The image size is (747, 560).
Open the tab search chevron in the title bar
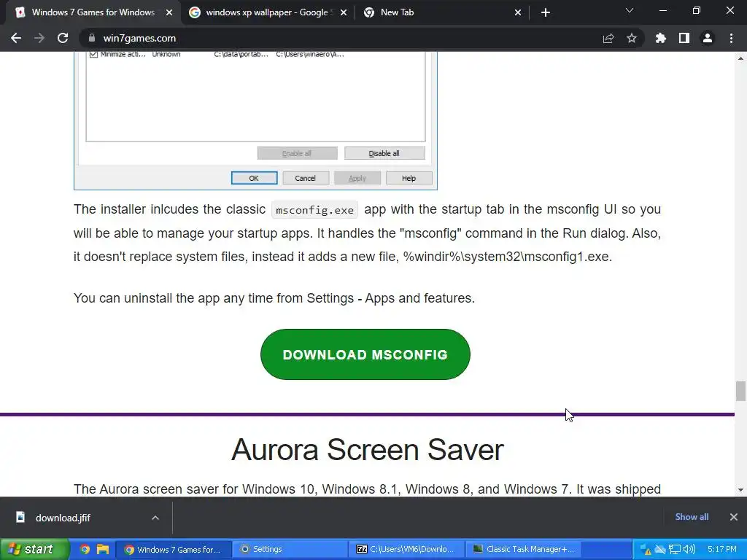point(630,10)
